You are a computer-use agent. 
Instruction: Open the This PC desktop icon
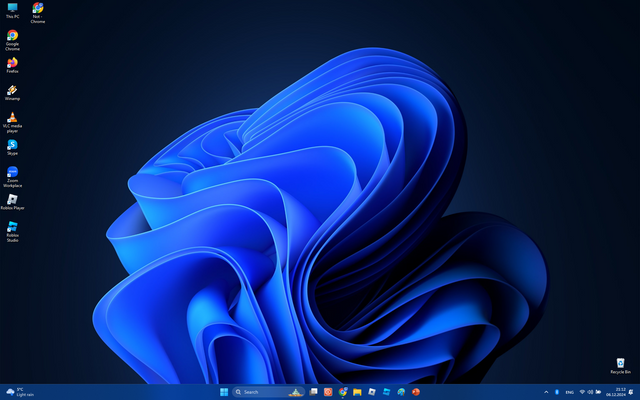(12, 9)
